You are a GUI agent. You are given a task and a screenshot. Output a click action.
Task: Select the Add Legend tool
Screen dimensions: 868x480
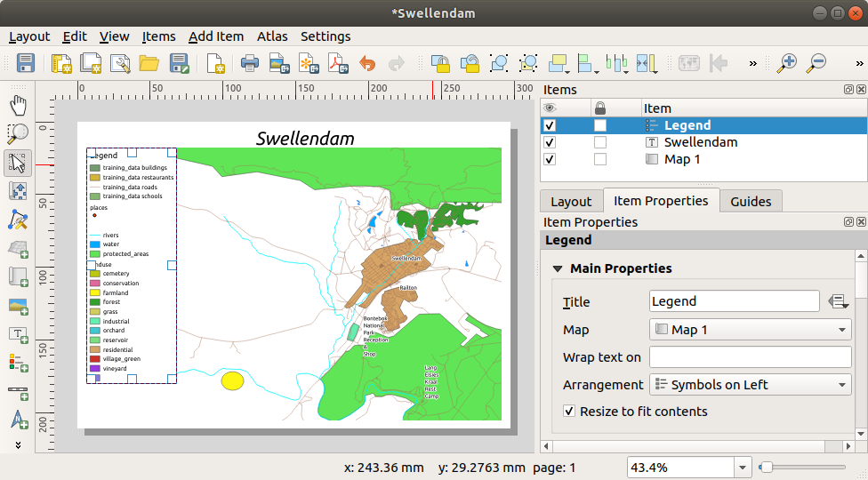[18, 362]
